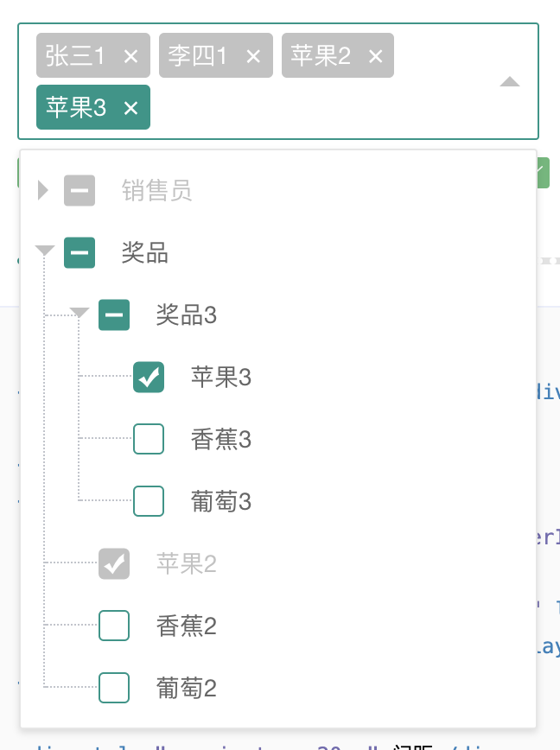Click the 葡萄2 label text
The width and height of the screenshot is (560, 750).
187,688
